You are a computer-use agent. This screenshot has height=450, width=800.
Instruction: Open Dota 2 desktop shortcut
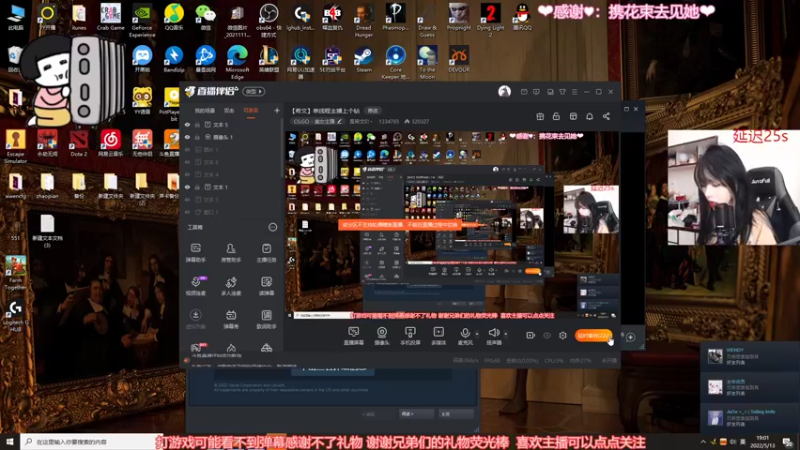click(79, 143)
